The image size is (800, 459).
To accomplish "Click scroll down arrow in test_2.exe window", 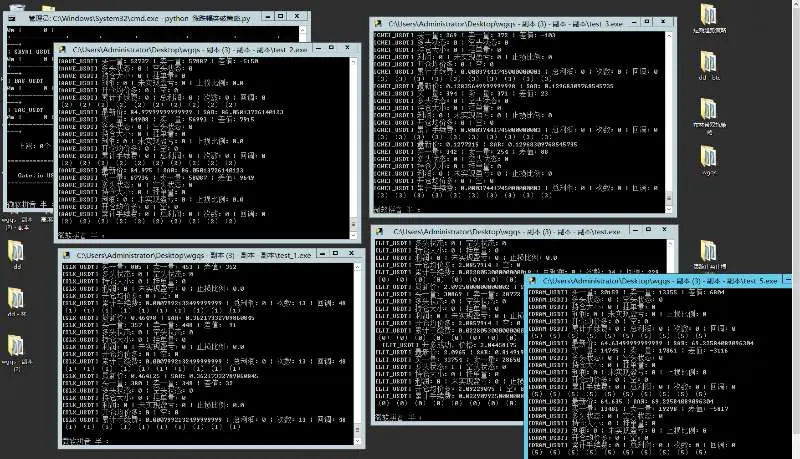I will 353,235.
